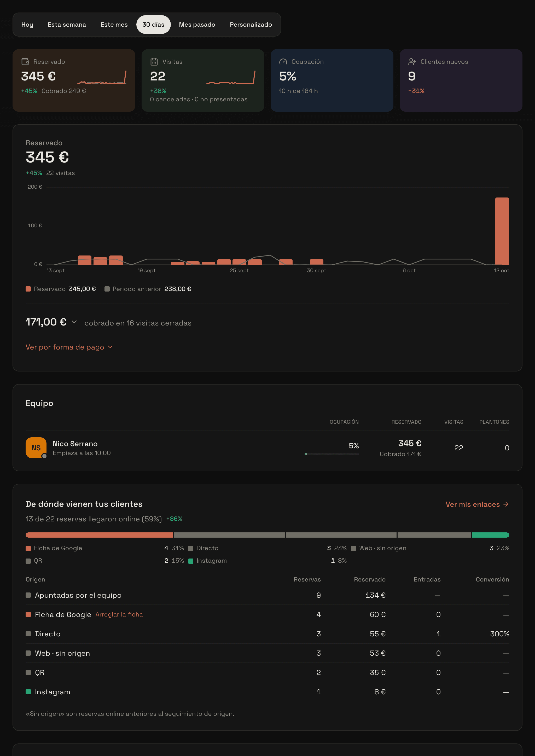Click the Web · sin origen table row

(x=267, y=653)
